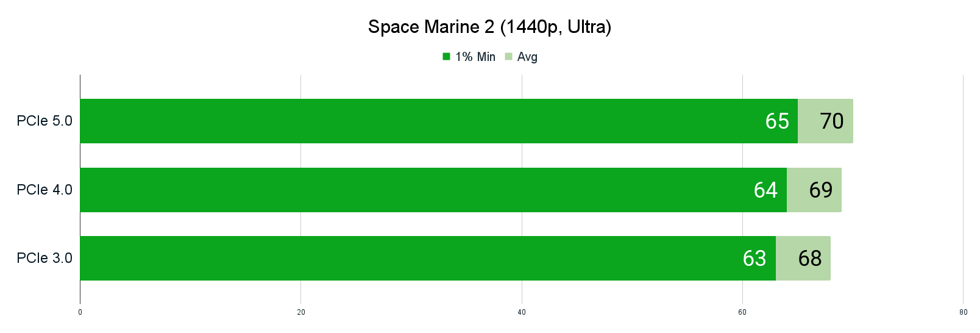This screenshot has width=980, height=333.
Task: Click the dark green 1% Min legend swatch
Action: click(x=446, y=57)
